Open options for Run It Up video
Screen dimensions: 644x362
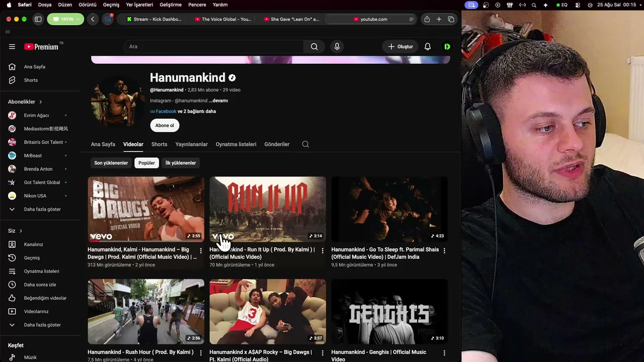point(323,250)
